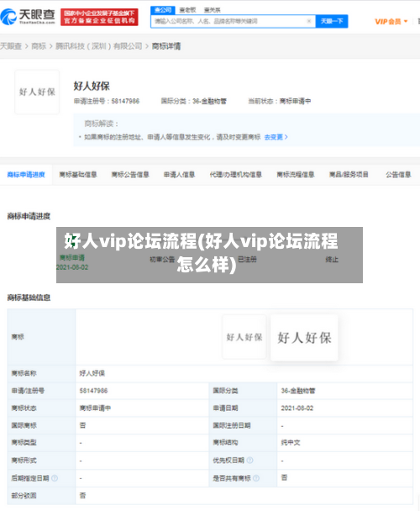Click the 好人好保 heading title
This screenshot has width=420, height=511.
[x=92, y=86]
